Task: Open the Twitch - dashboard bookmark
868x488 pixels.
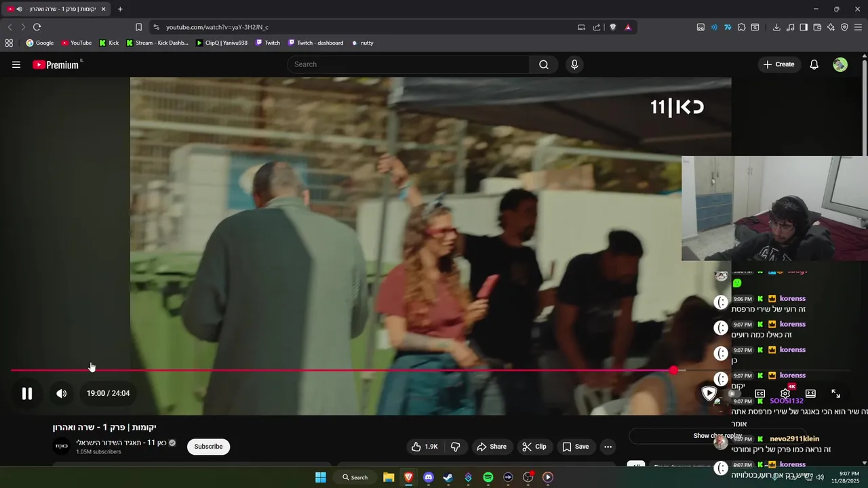Action: [x=316, y=43]
